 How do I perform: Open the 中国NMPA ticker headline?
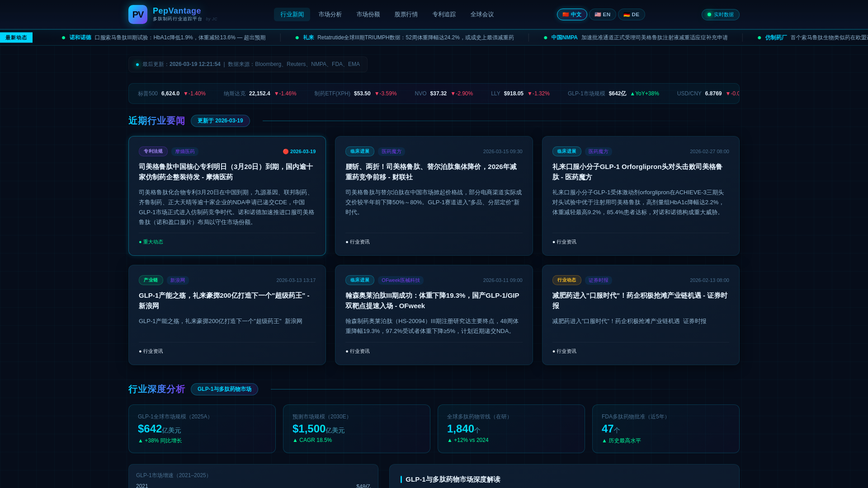click(x=636, y=38)
